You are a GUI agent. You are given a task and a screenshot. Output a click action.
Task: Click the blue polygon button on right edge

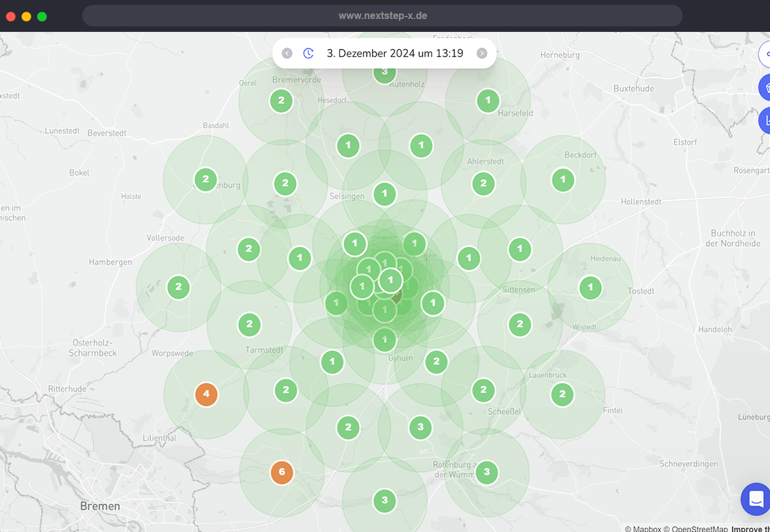[x=765, y=87]
